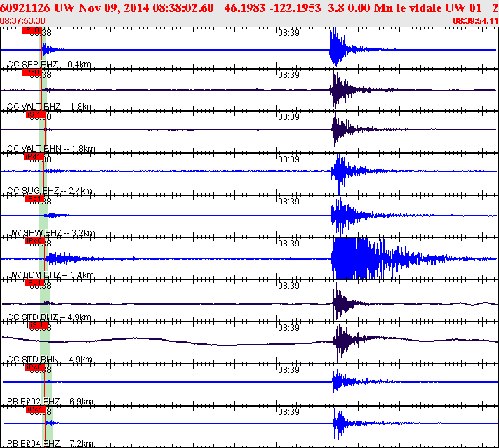499x448 pixels.
Task: Select the iPc0 pick flag on PB B202 EHZ
Action: 35,367
